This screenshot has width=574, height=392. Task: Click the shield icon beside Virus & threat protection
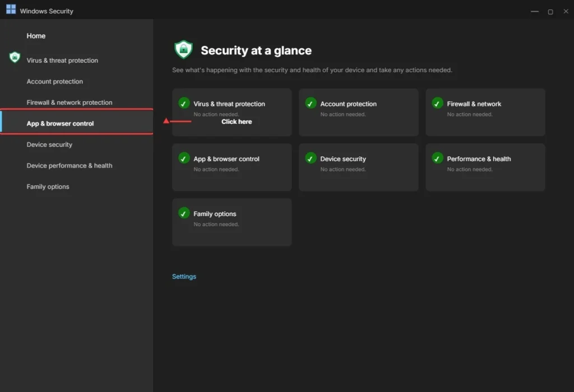(x=15, y=58)
